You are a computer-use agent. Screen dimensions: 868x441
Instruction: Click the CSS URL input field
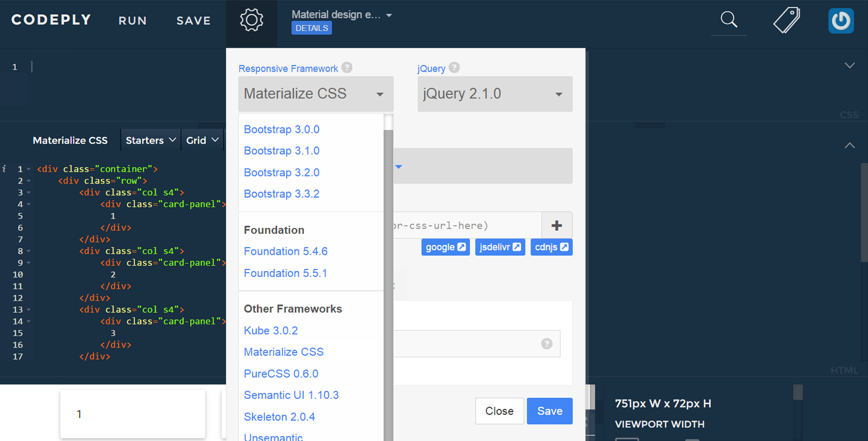tap(467, 225)
